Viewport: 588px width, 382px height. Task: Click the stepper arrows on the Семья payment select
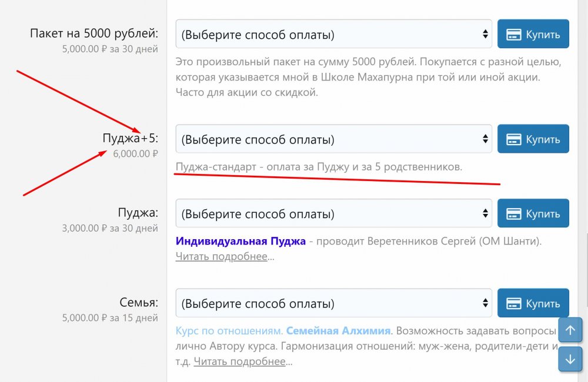click(x=485, y=303)
